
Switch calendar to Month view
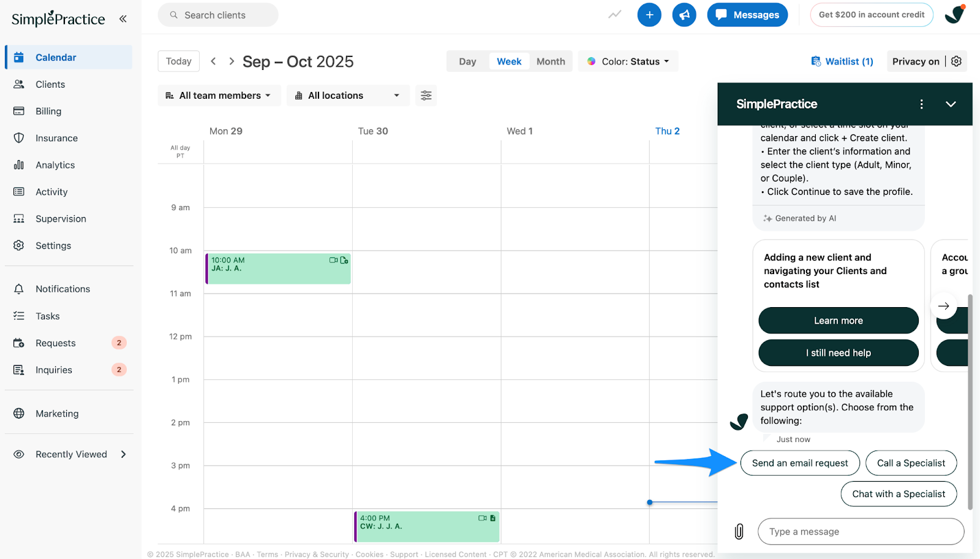(551, 61)
